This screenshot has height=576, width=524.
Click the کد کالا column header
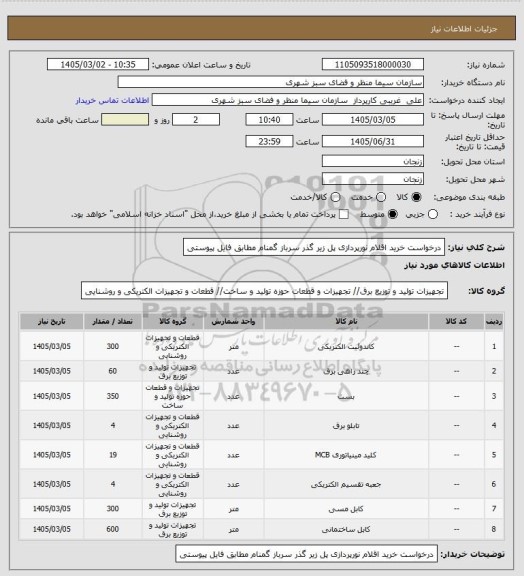[456, 322]
